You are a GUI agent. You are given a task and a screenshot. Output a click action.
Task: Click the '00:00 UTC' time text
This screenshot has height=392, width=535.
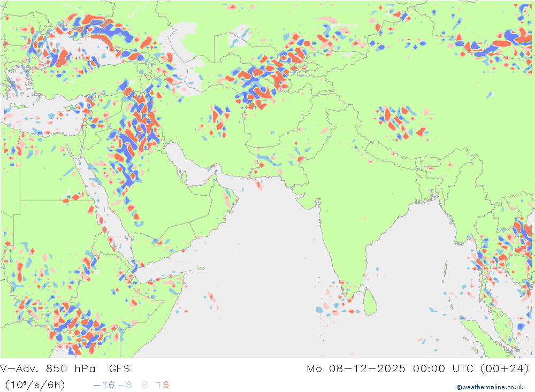(x=443, y=368)
